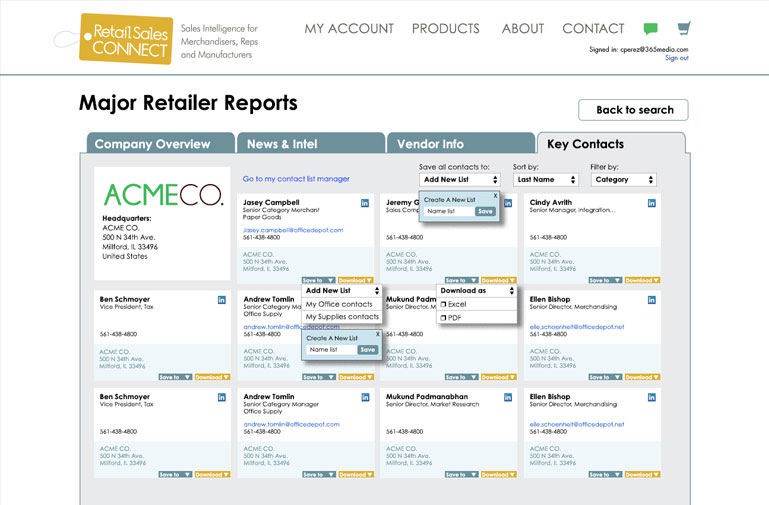
Task: Open the shopping cart icon
Action: pos(683,29)
